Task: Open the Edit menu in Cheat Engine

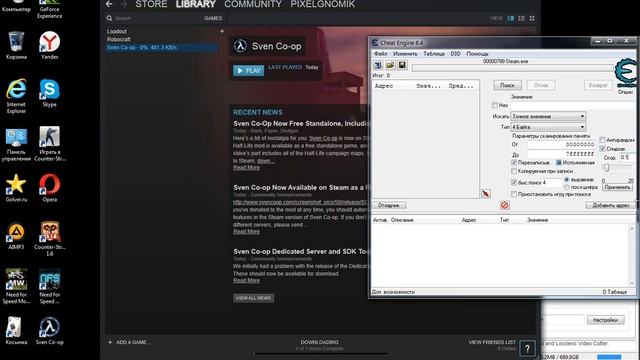Action: click(x=405, y=54)
